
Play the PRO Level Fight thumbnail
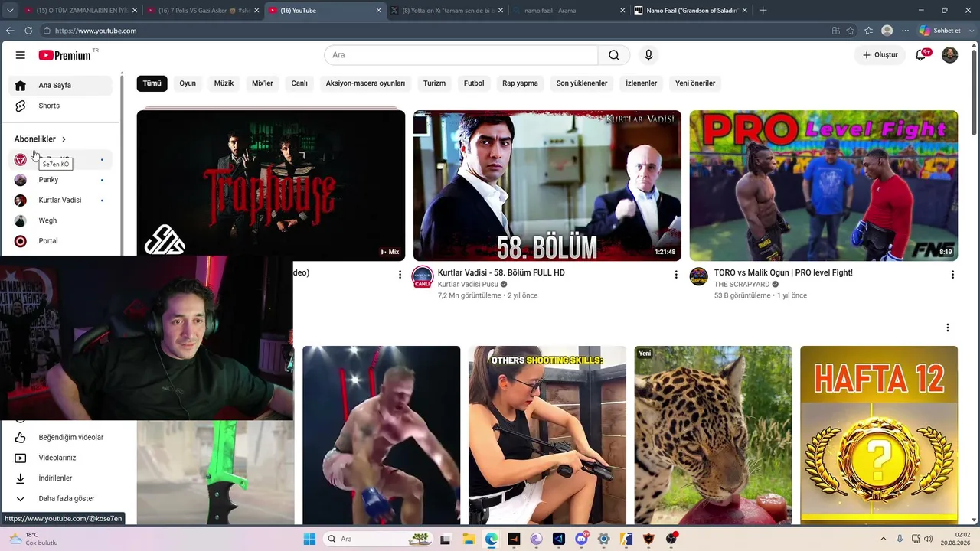pyautogui.click(x=823, y=185)
